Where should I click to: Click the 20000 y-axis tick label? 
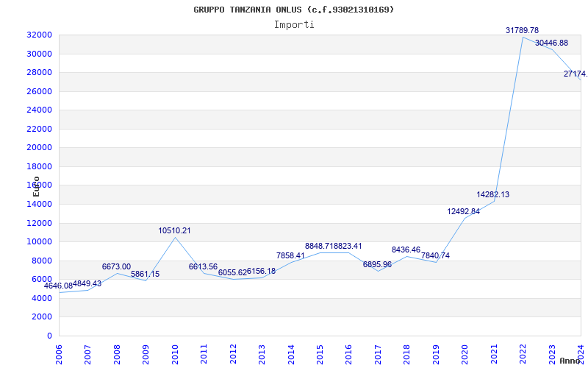tap(39, 148)
